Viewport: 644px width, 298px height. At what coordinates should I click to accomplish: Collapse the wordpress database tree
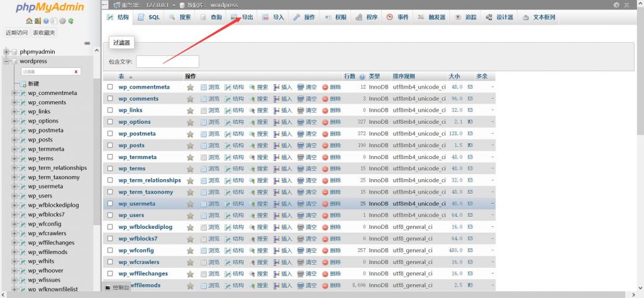[6, 62]
